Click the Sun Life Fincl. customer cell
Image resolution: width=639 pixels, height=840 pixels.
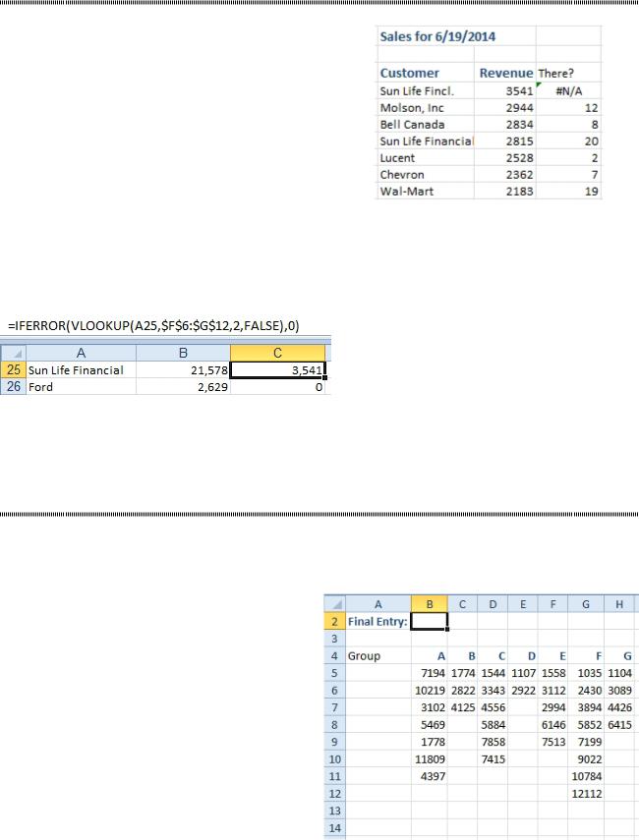(425, 91)
